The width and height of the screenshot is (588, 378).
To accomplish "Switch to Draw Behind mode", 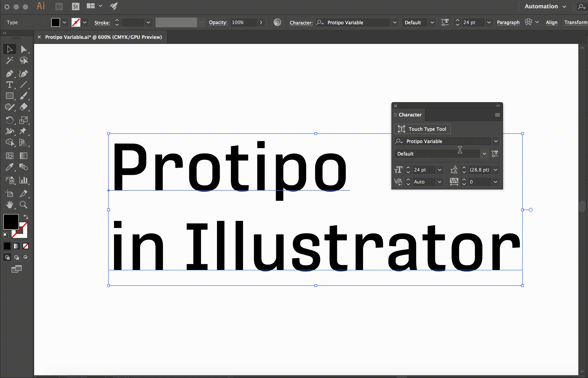I will [16, 257].
